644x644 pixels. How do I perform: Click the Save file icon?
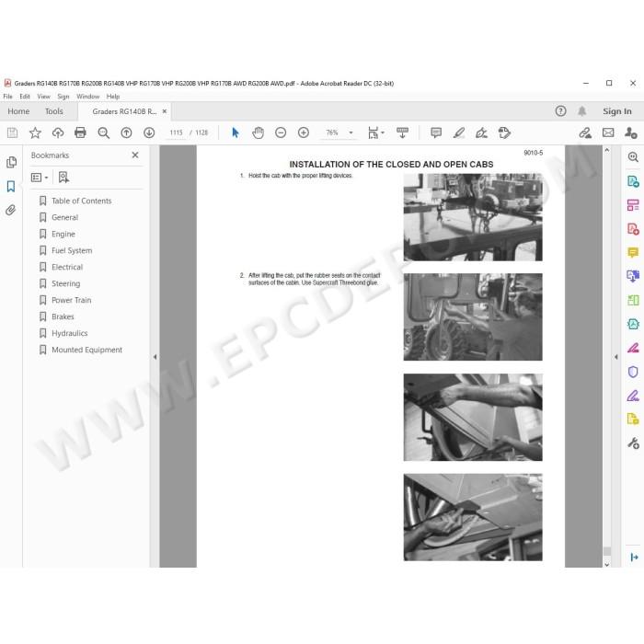click(x=12, y=132)
